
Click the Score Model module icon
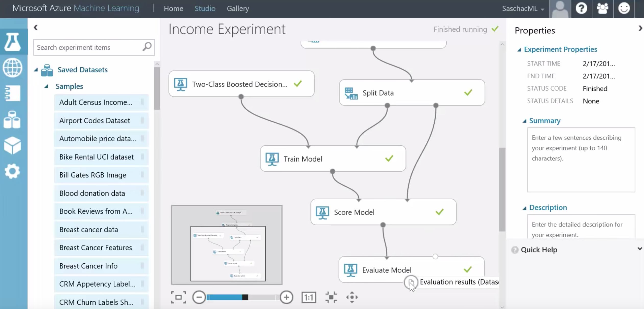point(322,212)
